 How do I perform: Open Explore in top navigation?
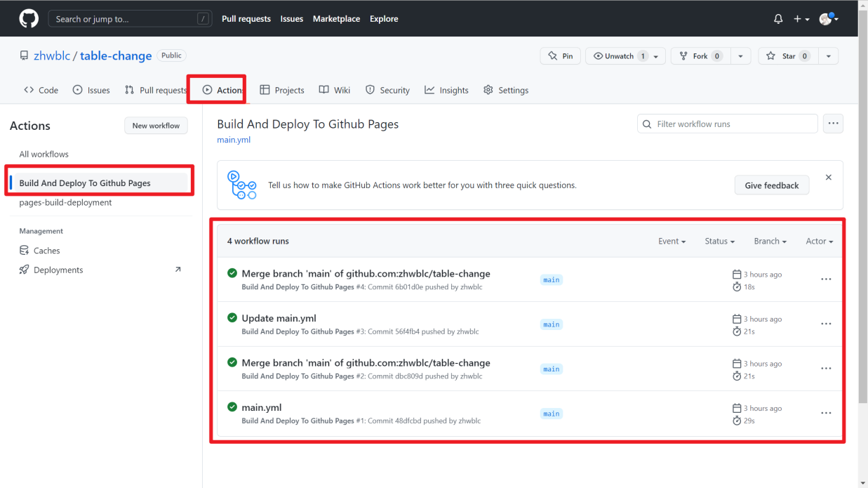coord(384,19)
